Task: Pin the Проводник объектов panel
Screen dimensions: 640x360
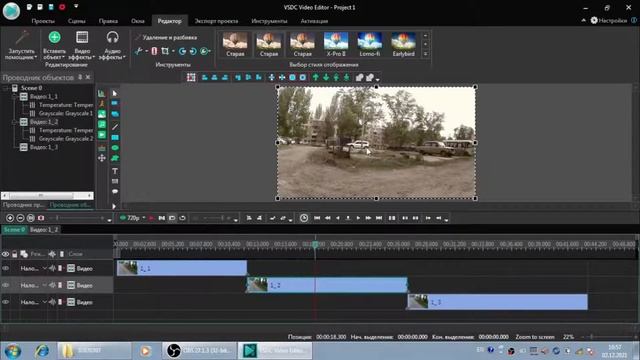Action: point(80,77)
